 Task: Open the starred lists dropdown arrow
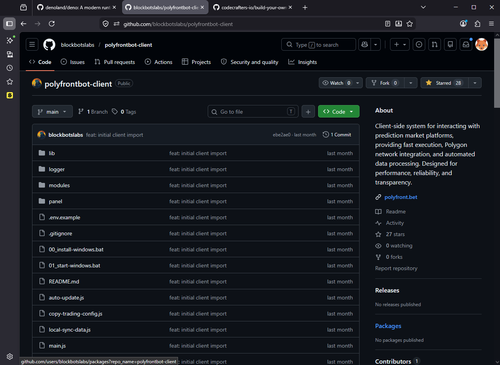coord(475,83)
